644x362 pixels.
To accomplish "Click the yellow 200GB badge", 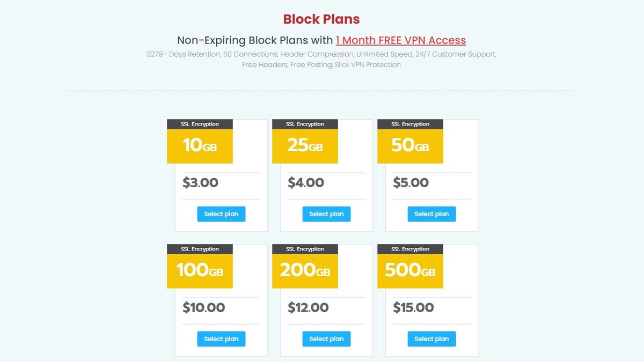I will click(305, 270).
